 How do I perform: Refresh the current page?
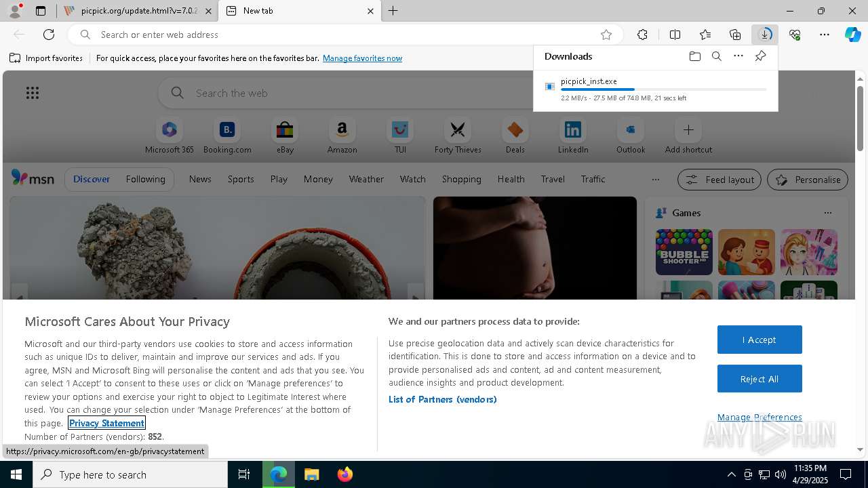(x=49, y=35)
